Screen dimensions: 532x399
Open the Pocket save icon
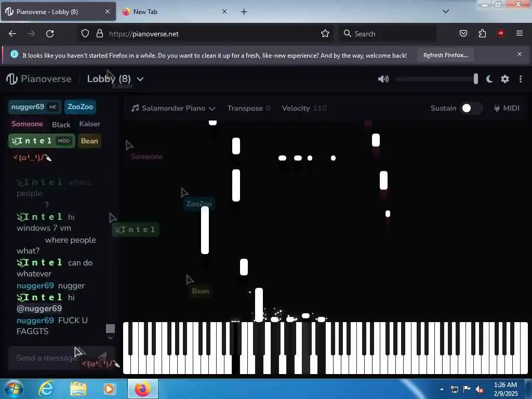pos(463,34)
